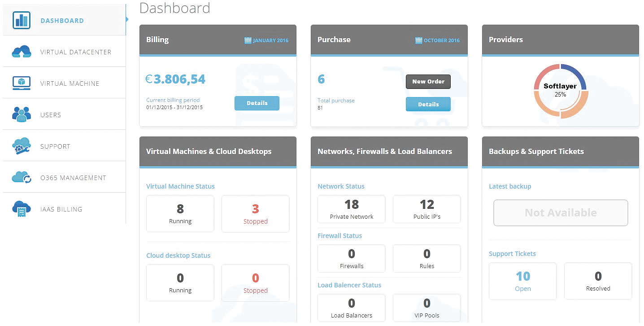Viewport: 644px width, 326px height.
Task: Open the Support section
Action: click(x=65, y=146)
